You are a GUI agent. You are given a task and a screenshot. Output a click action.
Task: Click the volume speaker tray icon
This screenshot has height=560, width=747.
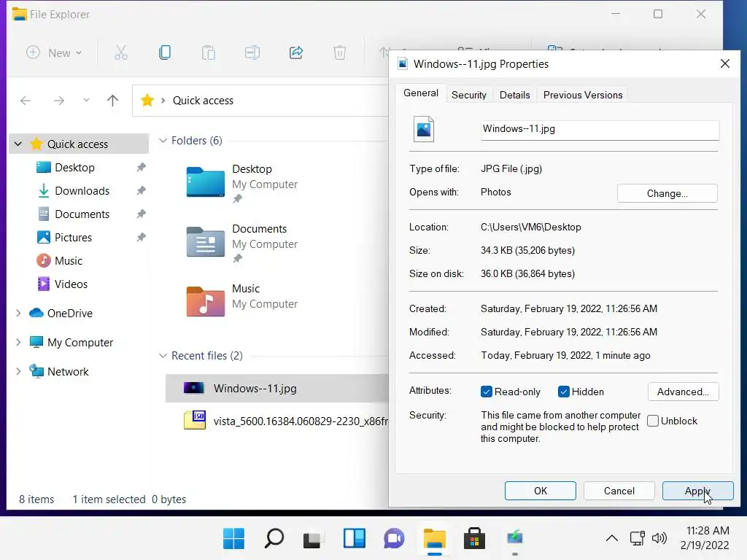pyautogui.click(x=659, y=539)
